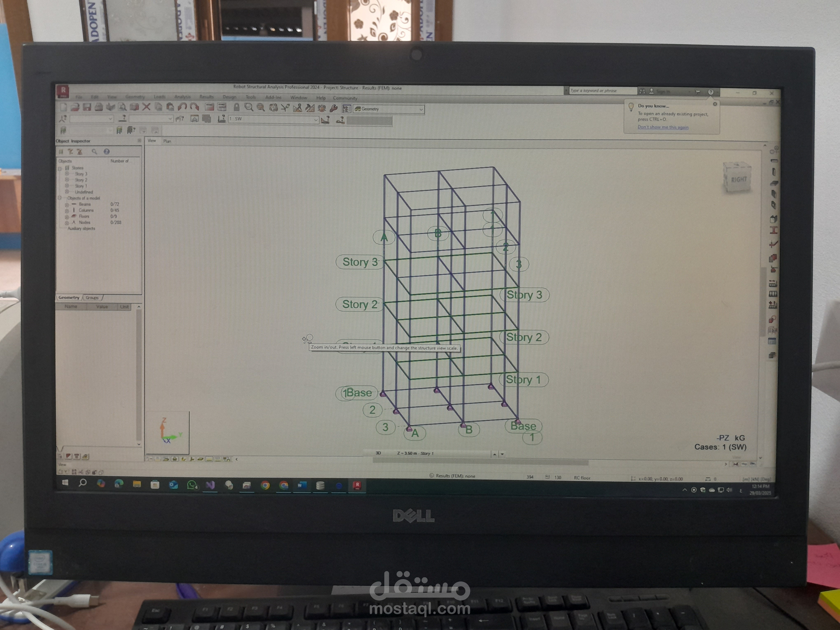Screen dimensions: 840x630
Task: Redo the last undone action
Action: pos(194,107)
